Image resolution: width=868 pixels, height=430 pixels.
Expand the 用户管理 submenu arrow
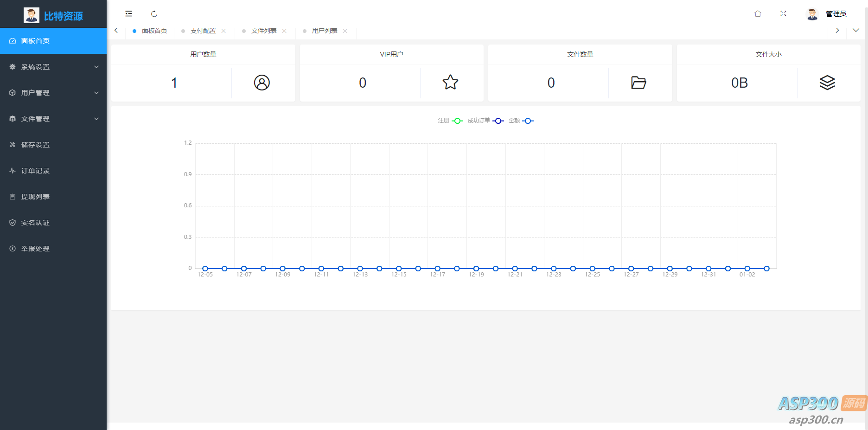96,93
